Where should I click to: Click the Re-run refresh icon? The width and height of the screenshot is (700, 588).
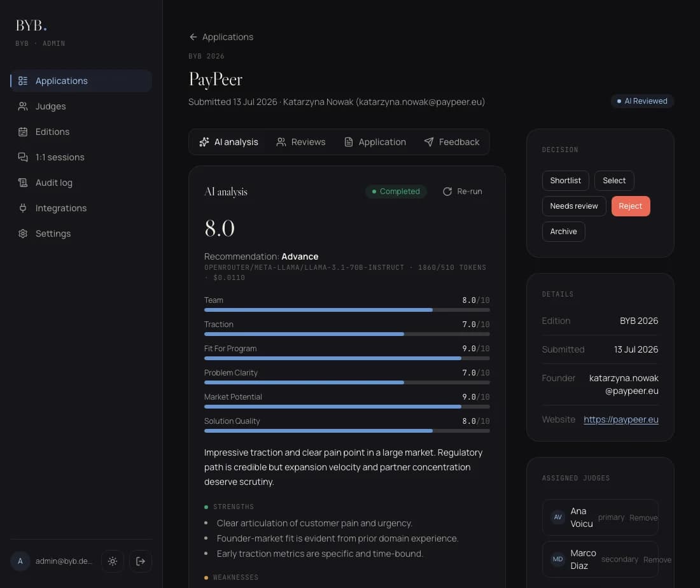coord(447,192)
